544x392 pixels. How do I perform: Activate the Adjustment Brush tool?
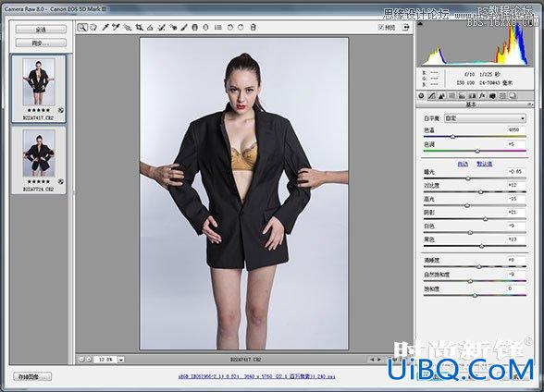click(184, 28)
